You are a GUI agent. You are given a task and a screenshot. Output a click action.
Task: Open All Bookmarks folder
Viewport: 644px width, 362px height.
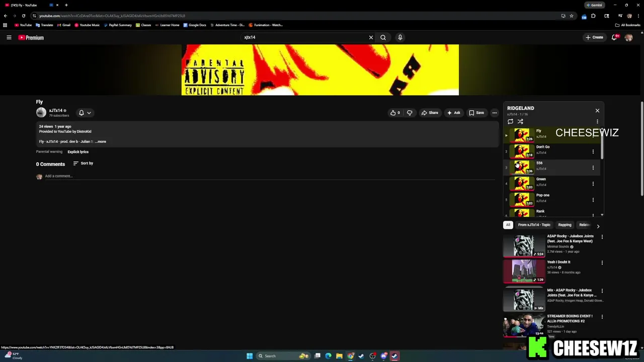coord(628,25)
